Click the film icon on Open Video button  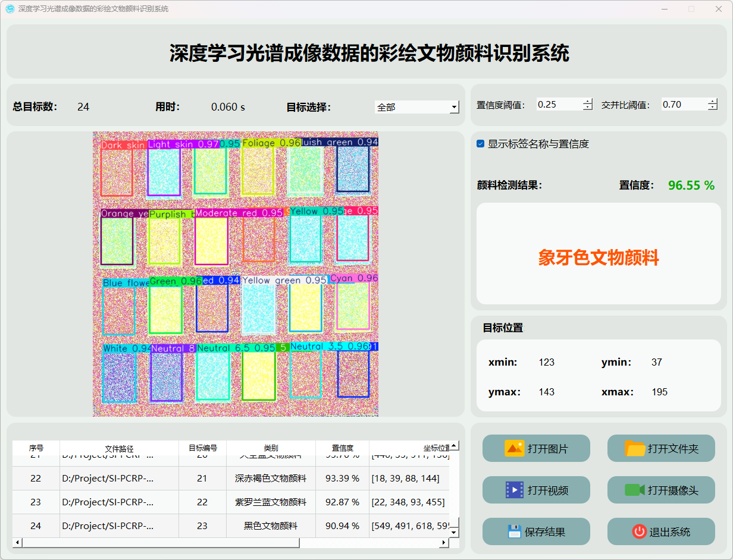click(514, 490)
